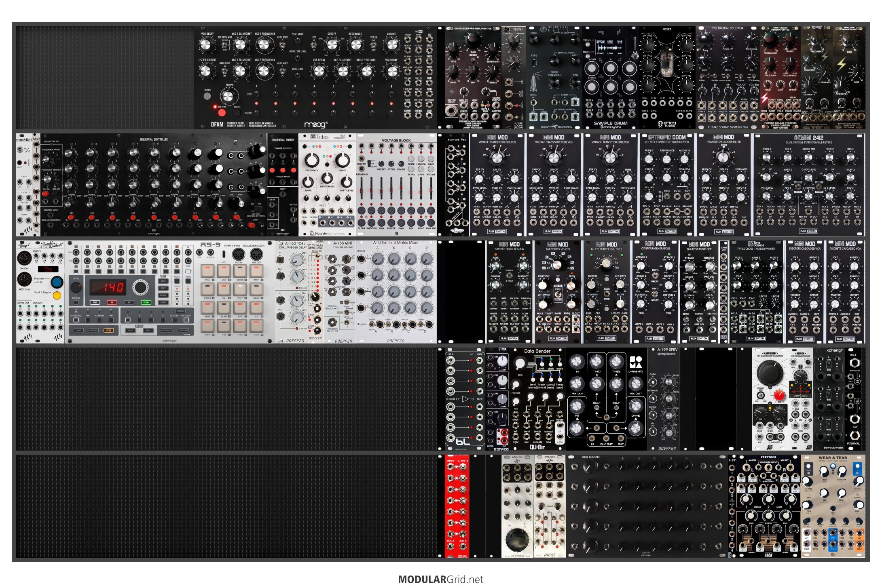The width and height of the screenshot is (882, 588).
Task: Flip the SEQ PITCH MOD switch on DFAM
Action: pos(224,45)
